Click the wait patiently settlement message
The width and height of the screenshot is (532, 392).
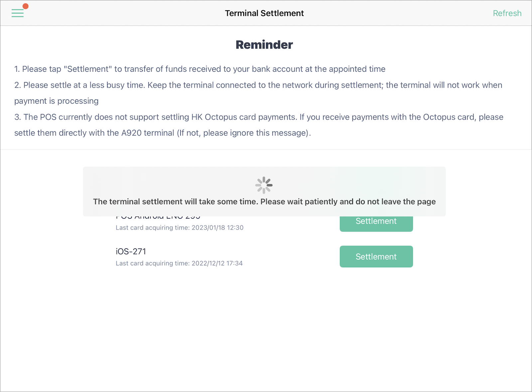click(264, 202)
